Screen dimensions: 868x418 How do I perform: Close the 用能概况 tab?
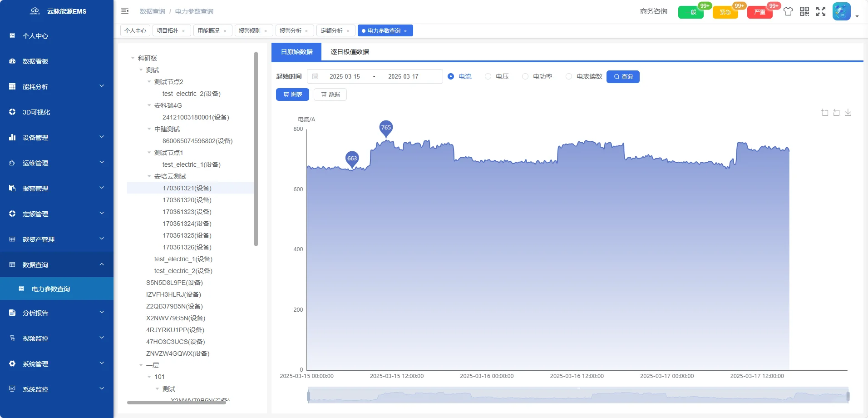coord(225,31)
